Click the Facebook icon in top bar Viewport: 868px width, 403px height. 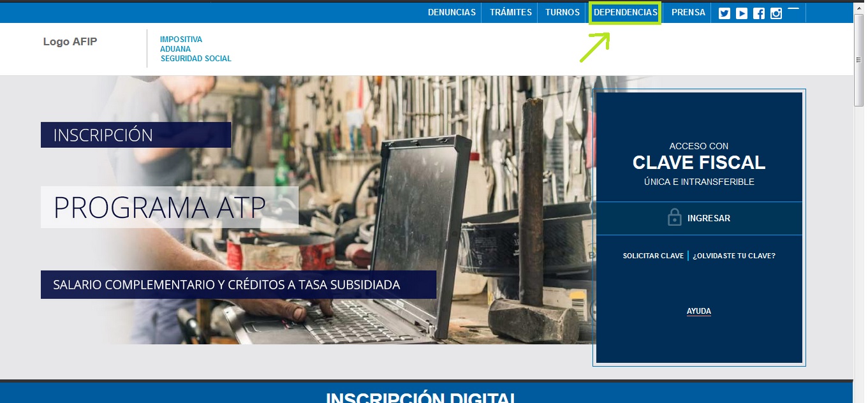tap(758, 13)
